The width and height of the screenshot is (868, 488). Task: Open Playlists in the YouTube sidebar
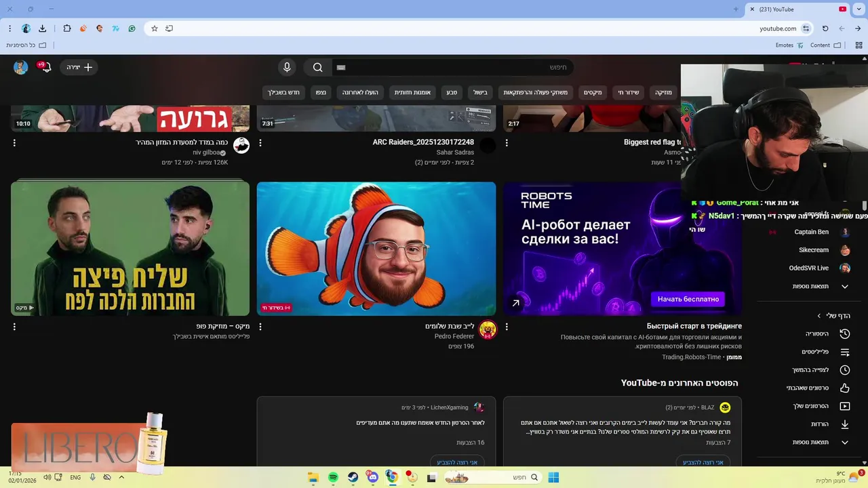pos(827,352)
